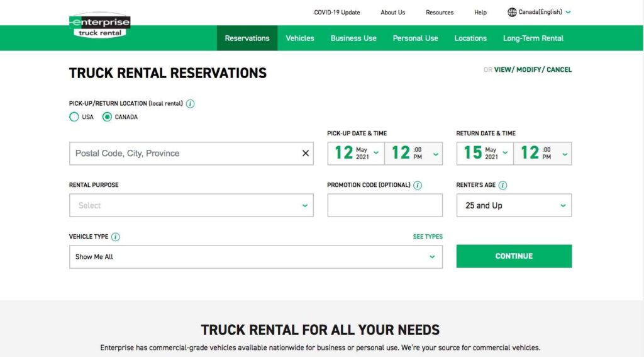The height and width of the screenshot is (357, 644).
Task: Open return date dropdown showing 15 May
Action: (x=485, y=154)
